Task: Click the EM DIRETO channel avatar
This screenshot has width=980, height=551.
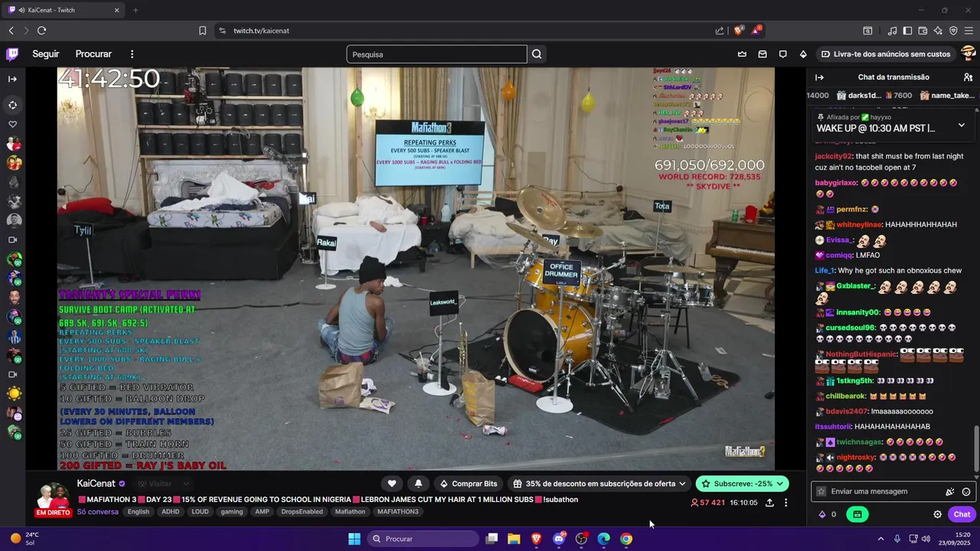Action: pos(54,499)
